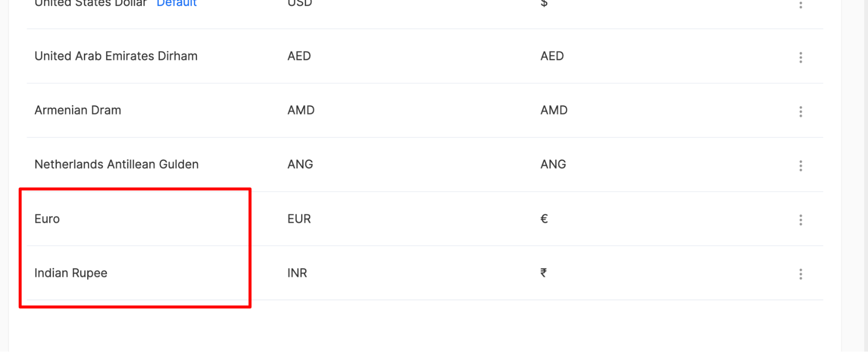Select the Armenian Dram currency name
This screenshot has height=352, width=868.
click(78, 110)
